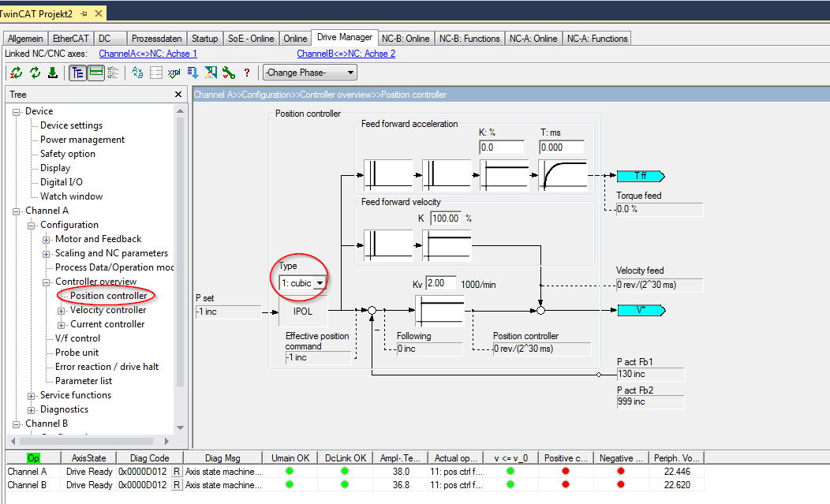Switch to the Prozessdaten tab
The width and height of the screenshot is (830, 504).
tap(157, 39)
